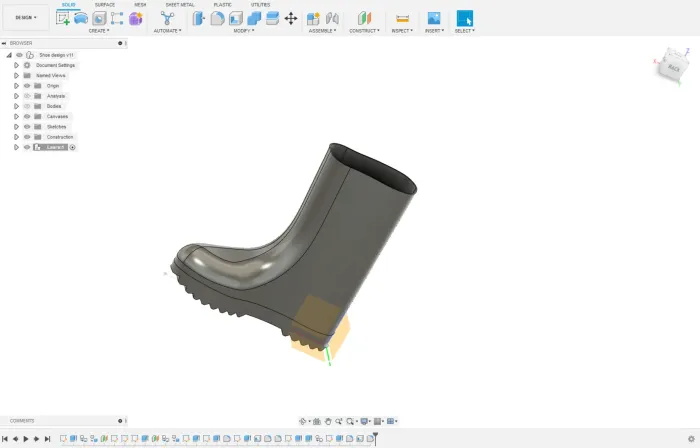Screen dimensions: 700x448
Task: Click the Automate fork-shaped icon
Action: (x=167, y=18)
